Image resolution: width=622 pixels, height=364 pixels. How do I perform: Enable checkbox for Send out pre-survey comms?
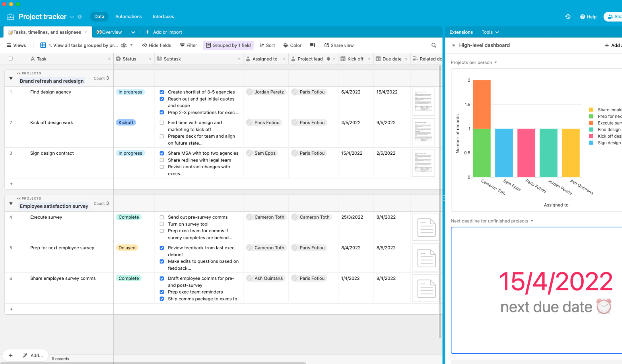point(162,217)
